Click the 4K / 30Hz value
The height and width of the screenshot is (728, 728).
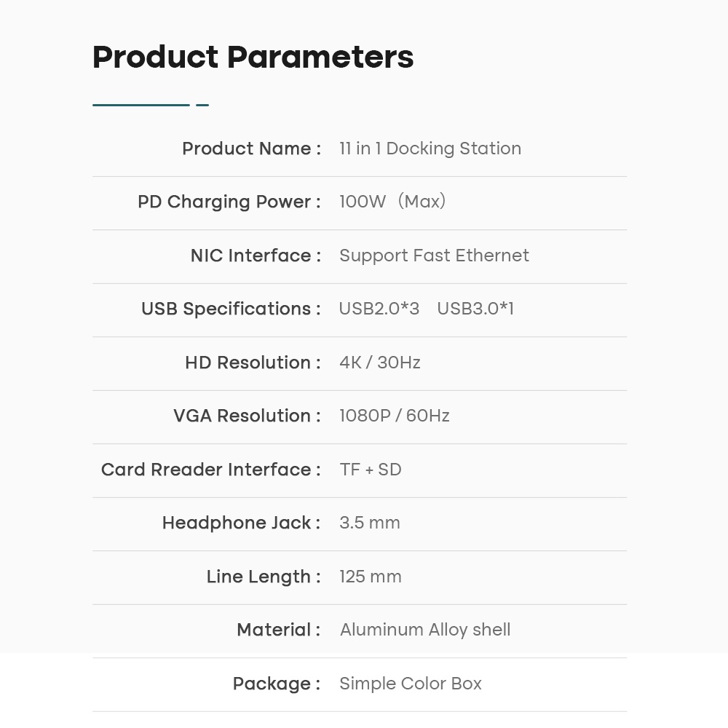(x=380, y=363)
